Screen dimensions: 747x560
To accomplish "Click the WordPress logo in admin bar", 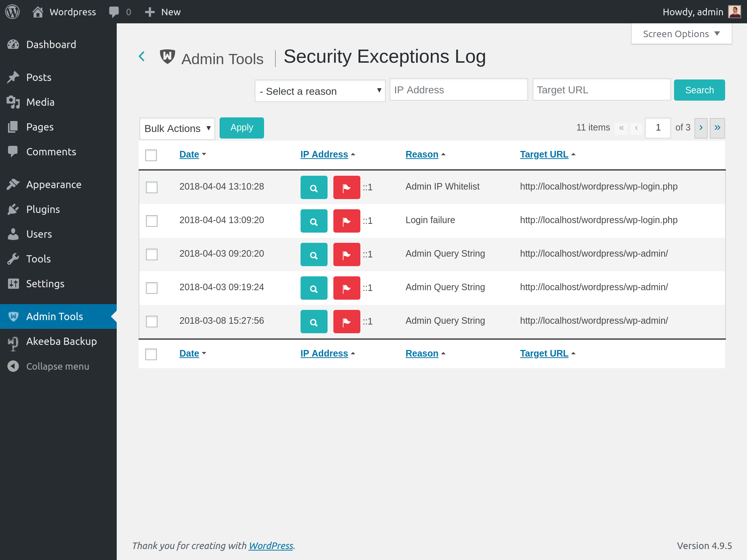I will tap(12, 12).
